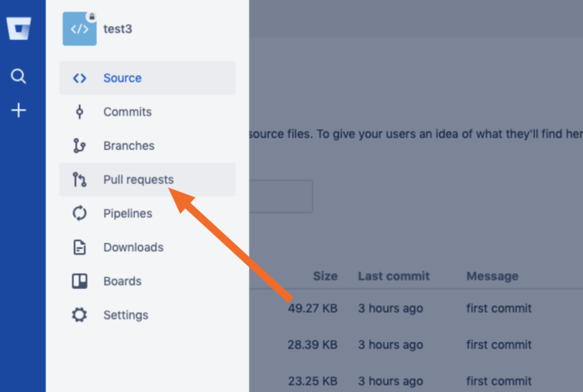Click the Pull requests icon
583x392 pixels.
79,180
